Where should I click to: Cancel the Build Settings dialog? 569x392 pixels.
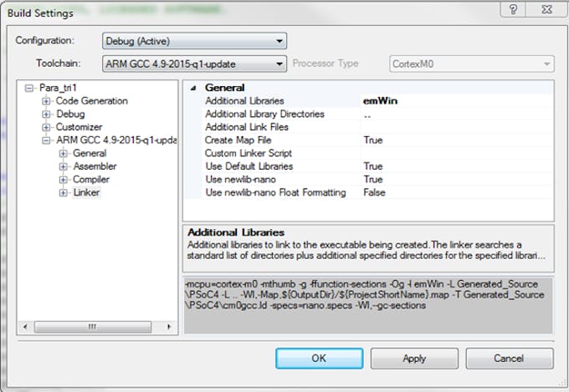(510, 359)
